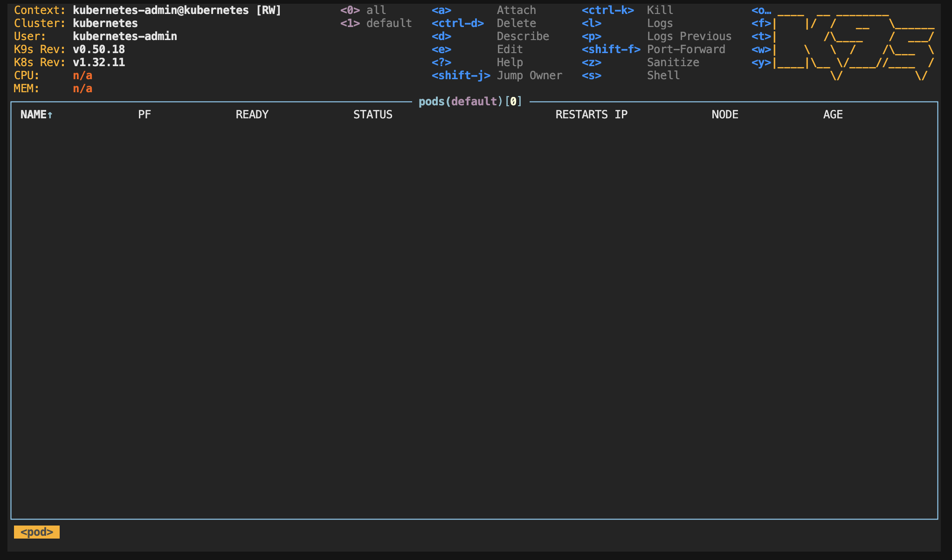Click the STATUS column header
Viewport: 952px width, 560px height.
373,115
